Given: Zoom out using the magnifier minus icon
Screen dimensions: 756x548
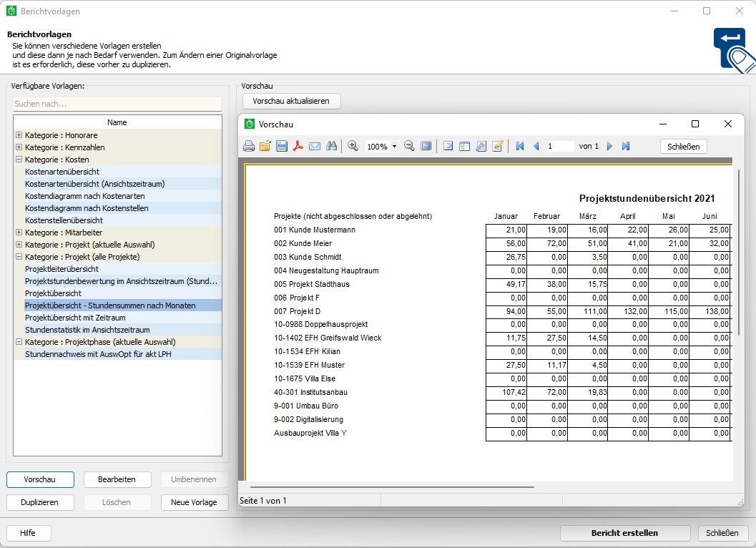Looking at the screenshot, I should 409,146.
